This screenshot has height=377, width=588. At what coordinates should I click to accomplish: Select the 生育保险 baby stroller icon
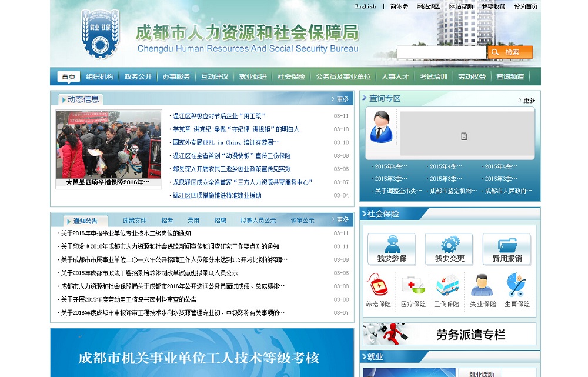(516, 285)
